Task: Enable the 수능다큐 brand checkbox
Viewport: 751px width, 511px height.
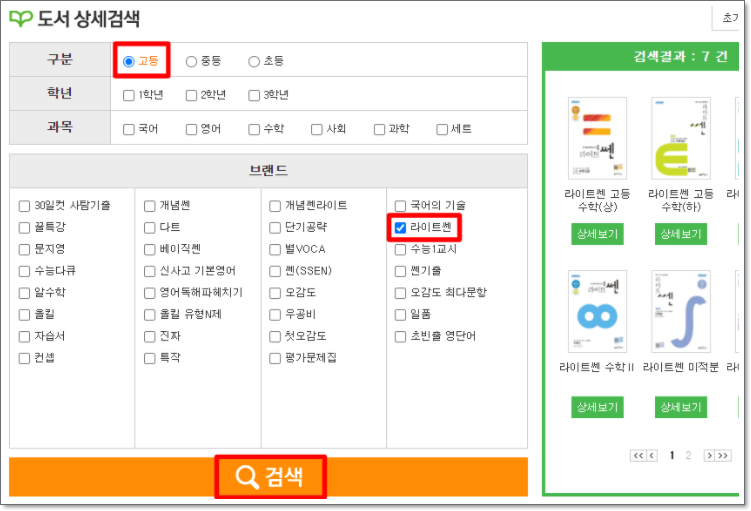Action: 24,271
